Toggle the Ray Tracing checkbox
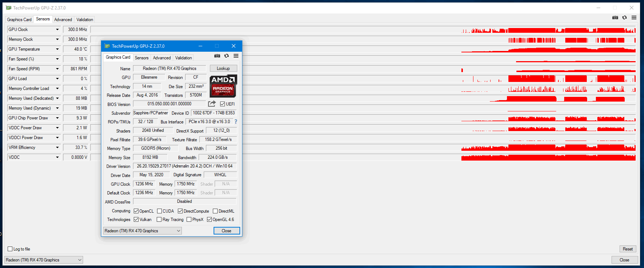Image resolution: width=644 pixels, height=268 pixels. 159,220
